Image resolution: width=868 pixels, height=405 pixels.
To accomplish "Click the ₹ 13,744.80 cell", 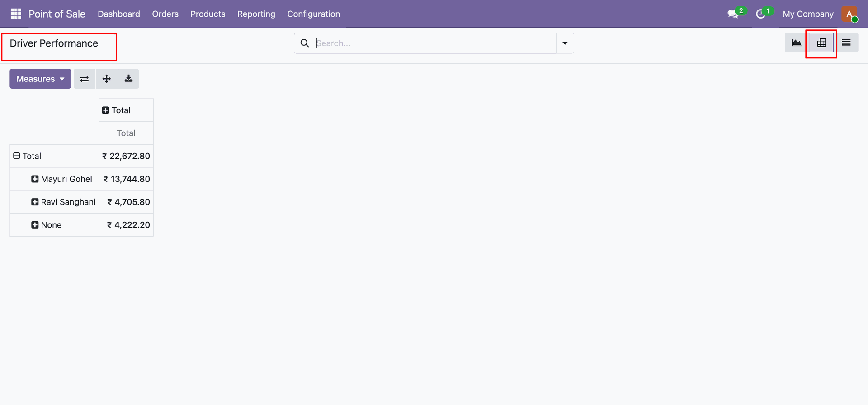I will (126, 179).
